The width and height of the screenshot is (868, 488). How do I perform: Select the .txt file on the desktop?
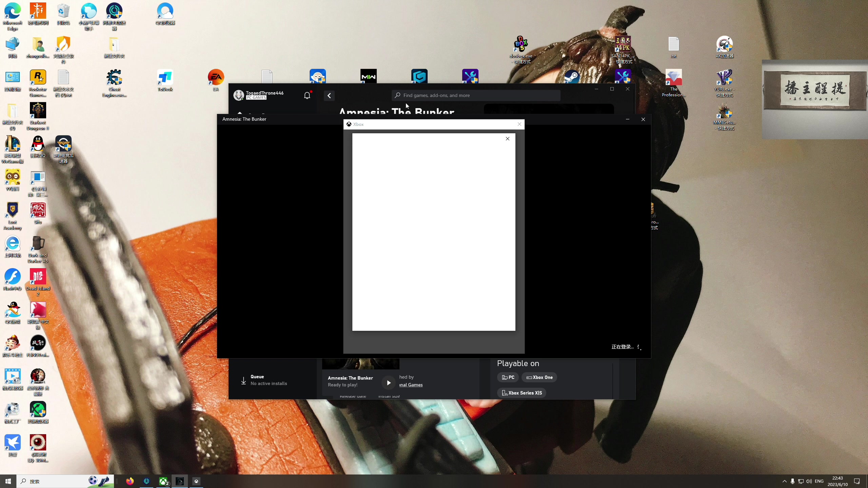(x=674, y=47)
